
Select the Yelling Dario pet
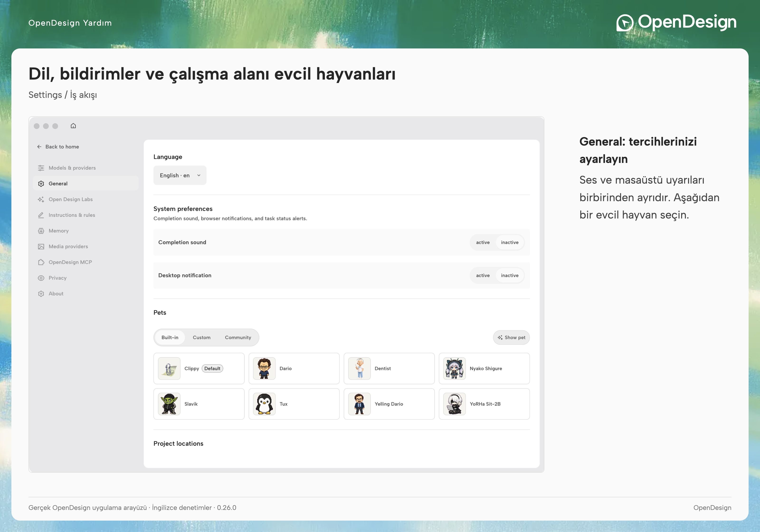tap(389, 404)
